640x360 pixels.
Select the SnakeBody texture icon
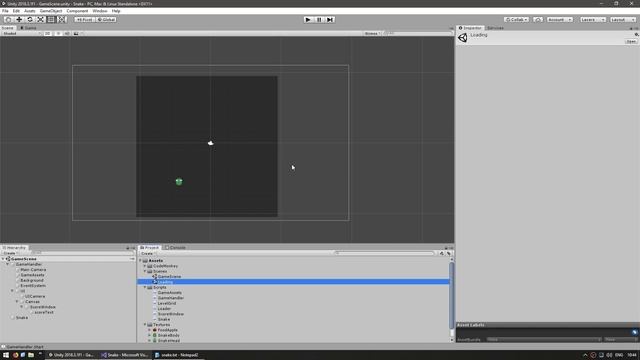click(155, 335)
